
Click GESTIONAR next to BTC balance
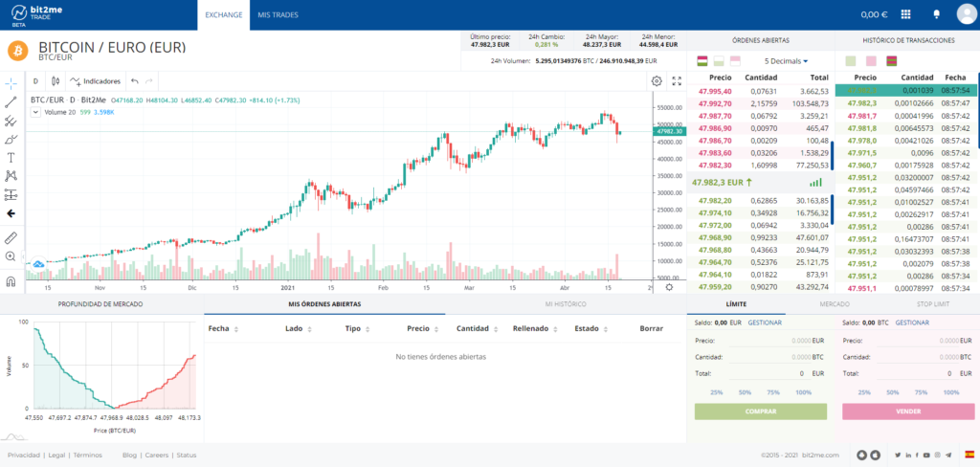pyautogui.click(x=912, y=323)
